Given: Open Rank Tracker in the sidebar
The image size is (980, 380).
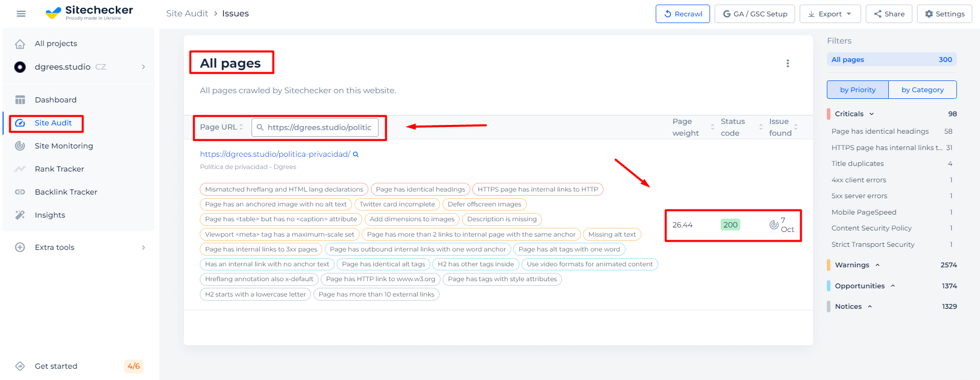Looking at the screenshot, I should coord(59,169).
